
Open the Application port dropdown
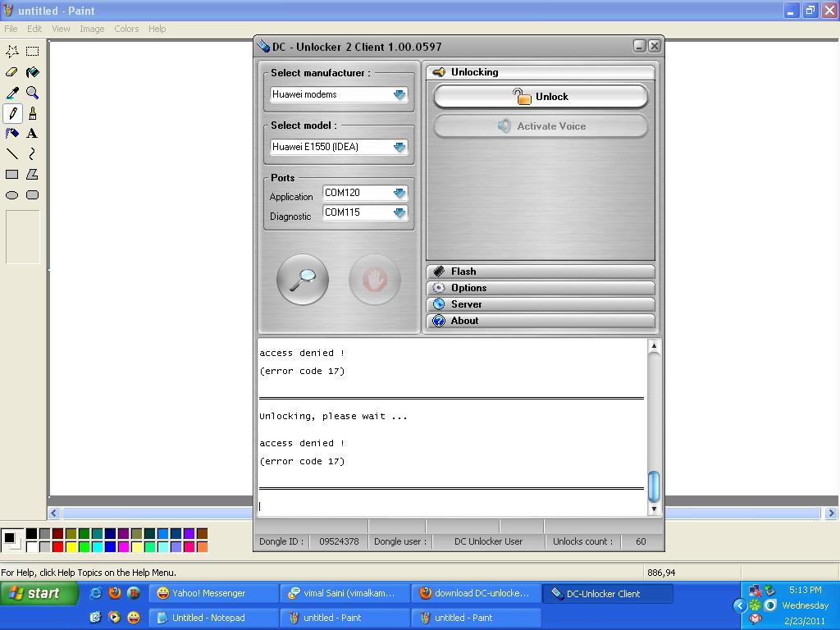click(x=399, y=194)
